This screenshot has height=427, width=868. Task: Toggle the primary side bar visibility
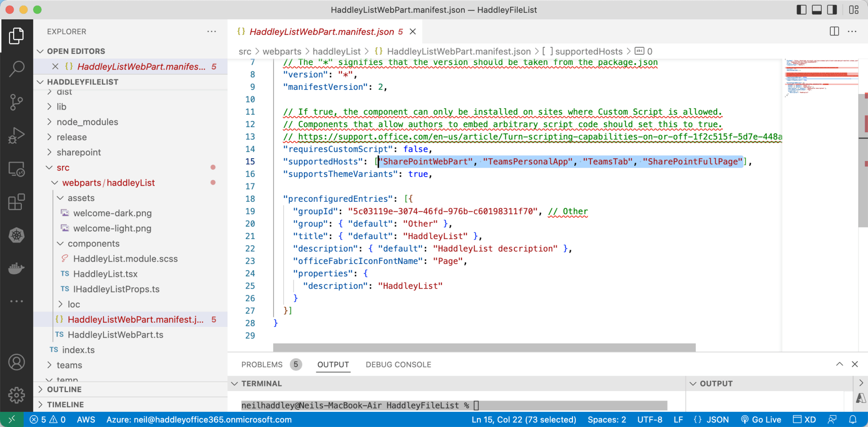tap(801, 10)
